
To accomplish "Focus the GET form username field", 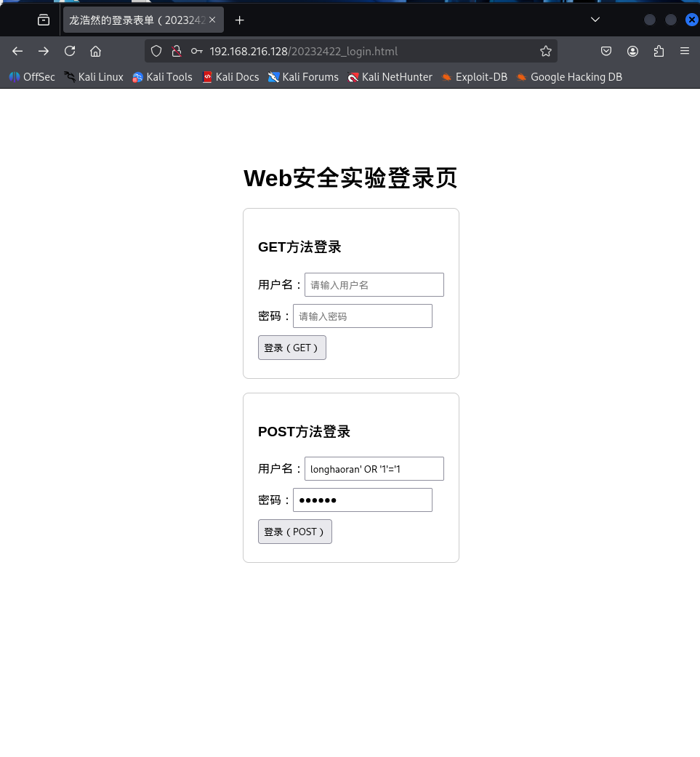I will coord(374,285).
